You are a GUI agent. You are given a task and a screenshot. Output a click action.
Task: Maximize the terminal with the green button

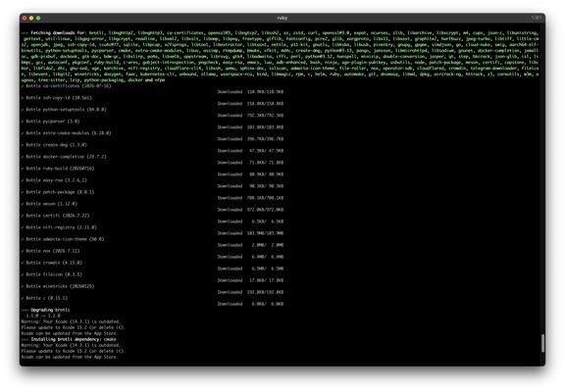coord(38,18)
